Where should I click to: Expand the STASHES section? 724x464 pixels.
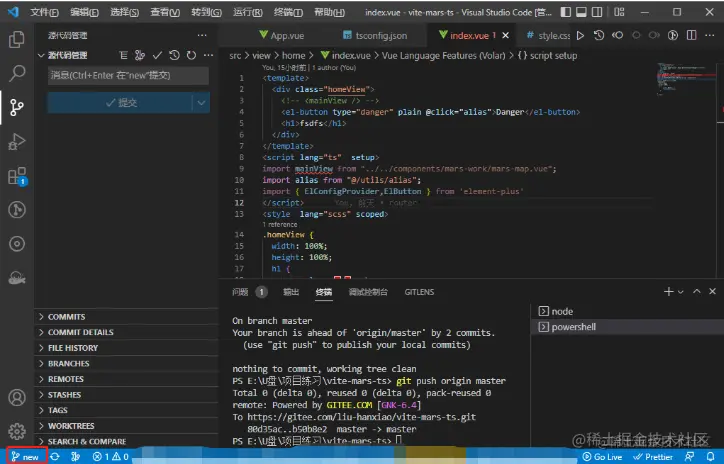[x=126, y=395]
